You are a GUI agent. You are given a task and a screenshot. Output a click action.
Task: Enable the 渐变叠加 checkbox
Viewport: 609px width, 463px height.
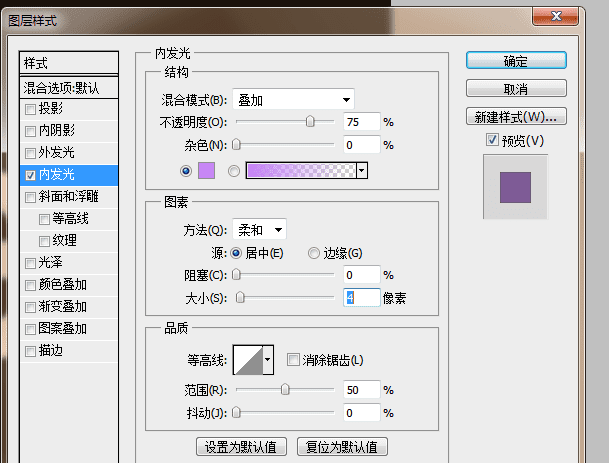(x=30, y=307)
